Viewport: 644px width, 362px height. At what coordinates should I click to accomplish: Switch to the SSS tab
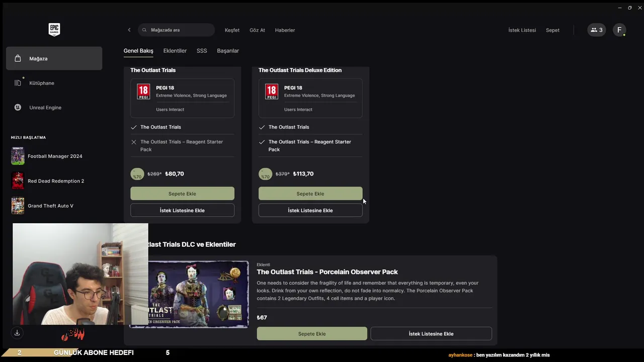click(202, 51)
